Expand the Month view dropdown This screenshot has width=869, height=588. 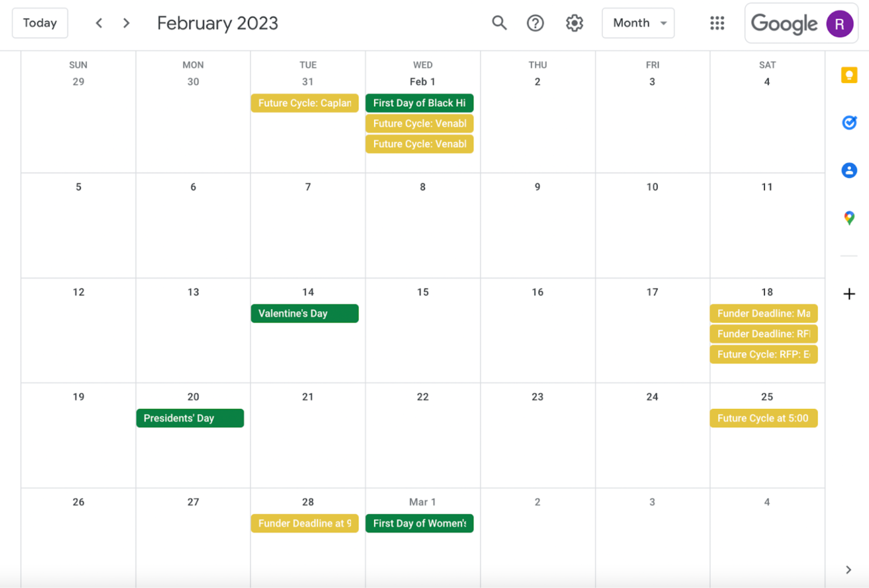[638, 23]
